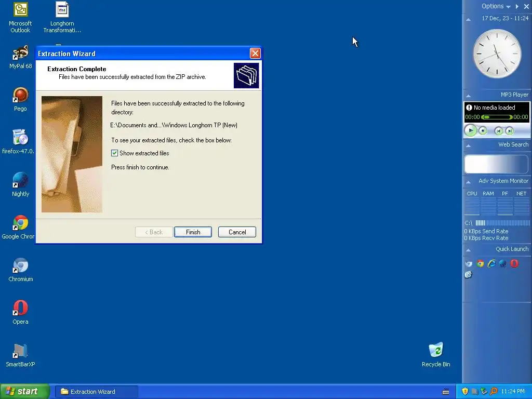Close the Extraction Wizard dialog
Image resolution: width=532 pixels, height=399 pixels.
(255, 54)
